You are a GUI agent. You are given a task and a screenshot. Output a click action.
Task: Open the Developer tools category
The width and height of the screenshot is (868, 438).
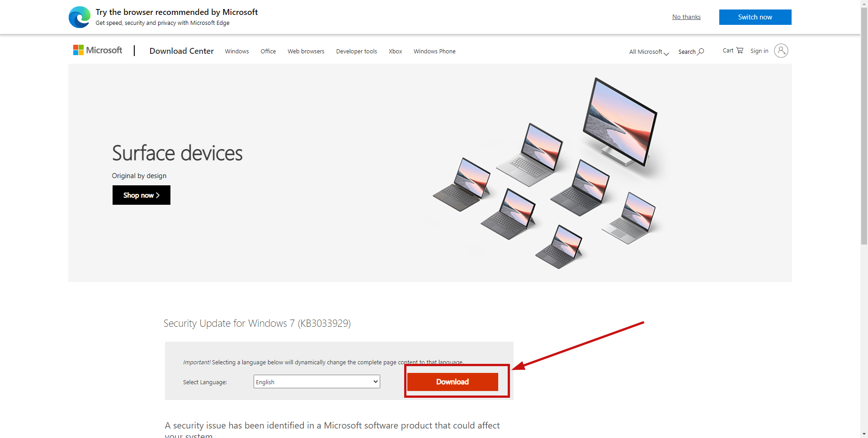pos(356,52)
